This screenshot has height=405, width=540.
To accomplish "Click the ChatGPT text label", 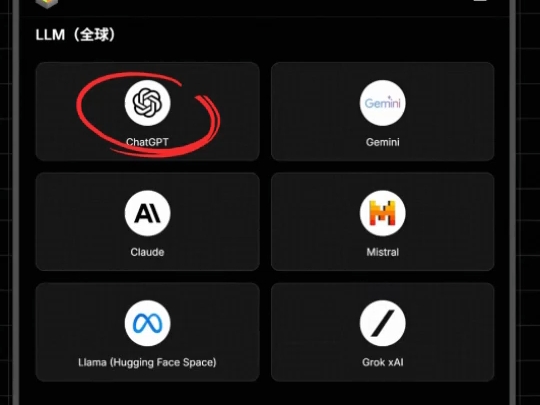I will (147, 142).
